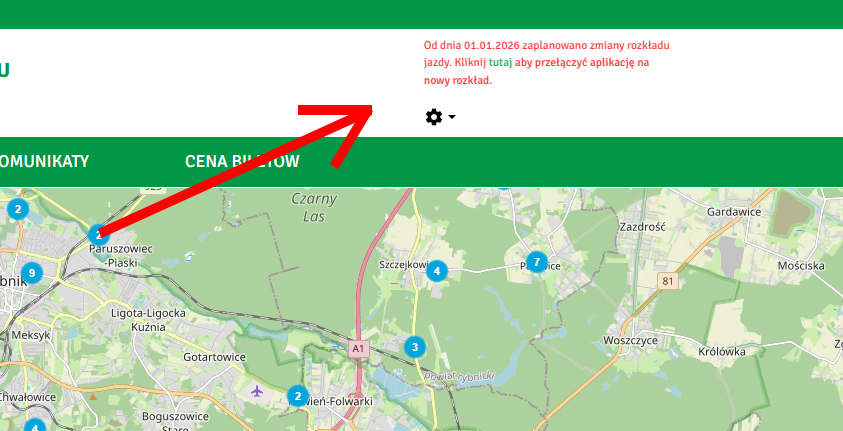843x431 pixels.
Task: Select the Woszczyce town label
Action: (630, 340)
